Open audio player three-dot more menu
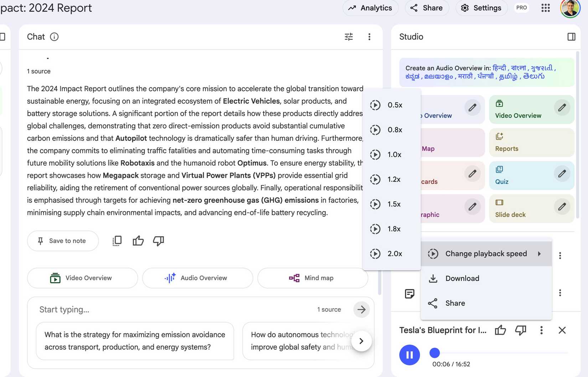The image size is (588, 377). [541, 330]
